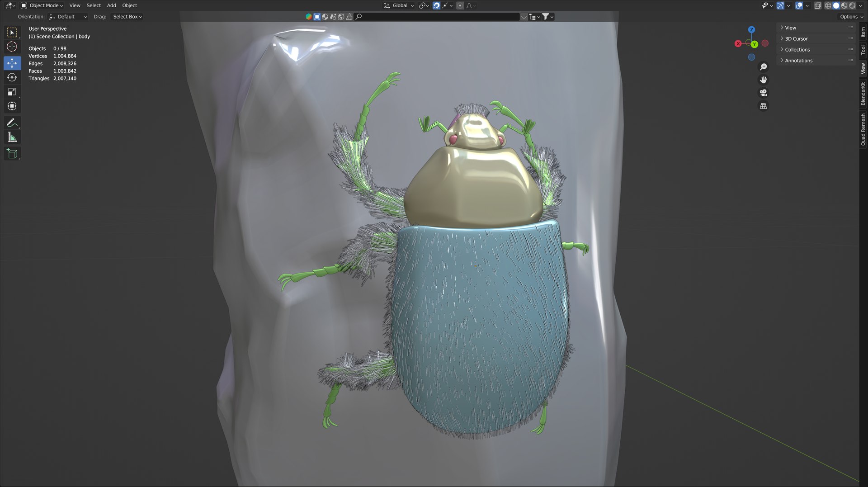The height and width of the screenshot is (487, 868).
Task: Expand the 3D Cursor panel
Action: [x=816, y=39]
